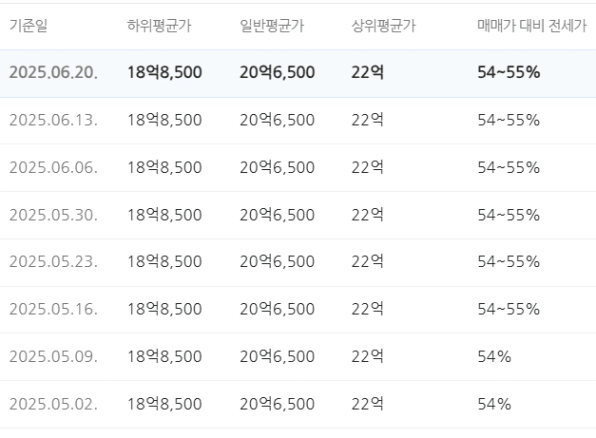
Task: Select the 2025.06.13. date row
Action: tap(298, 121)
